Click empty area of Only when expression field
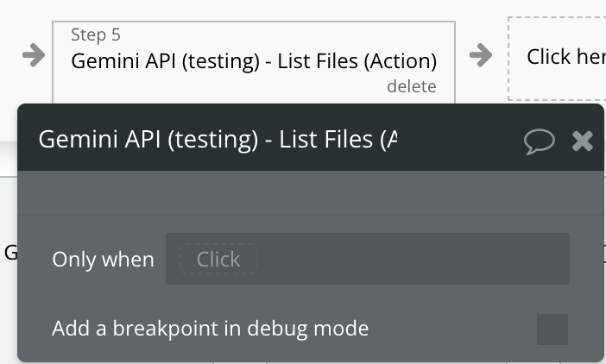 (414, 259)
